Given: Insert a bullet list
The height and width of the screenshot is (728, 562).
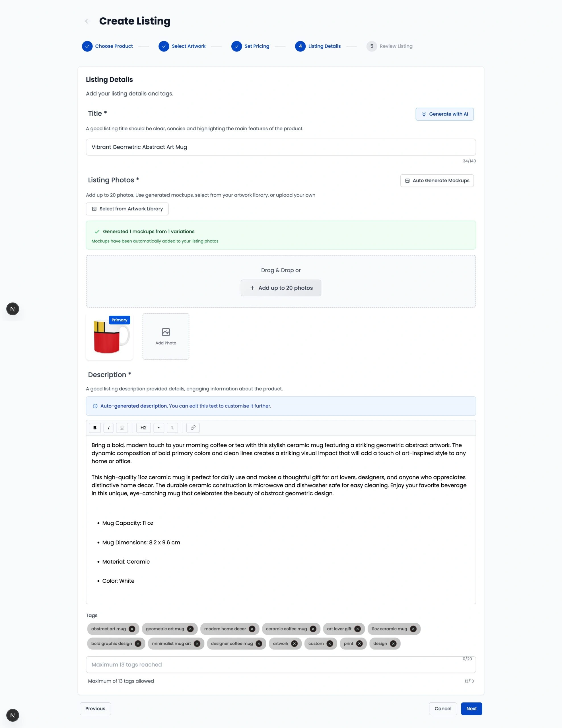Looking at the screenshot, I should 158,428.
